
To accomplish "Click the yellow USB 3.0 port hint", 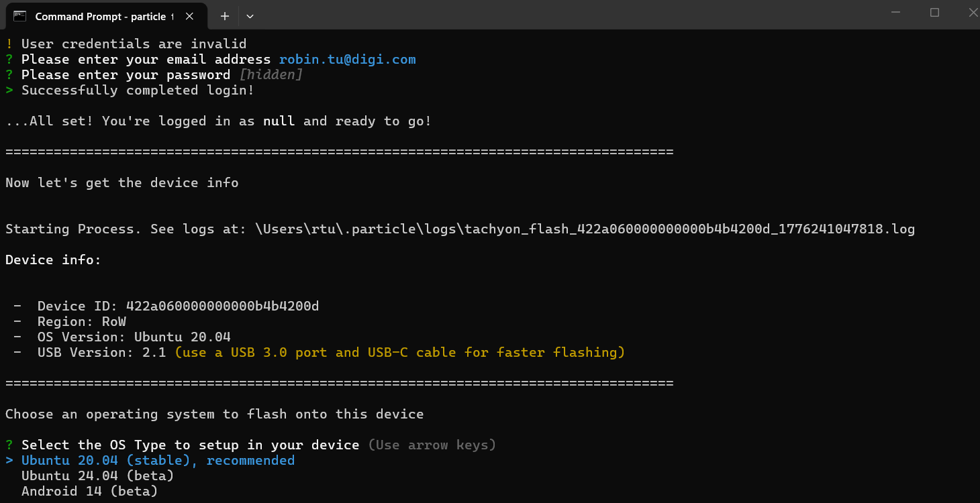I will [x=399, y=352].
